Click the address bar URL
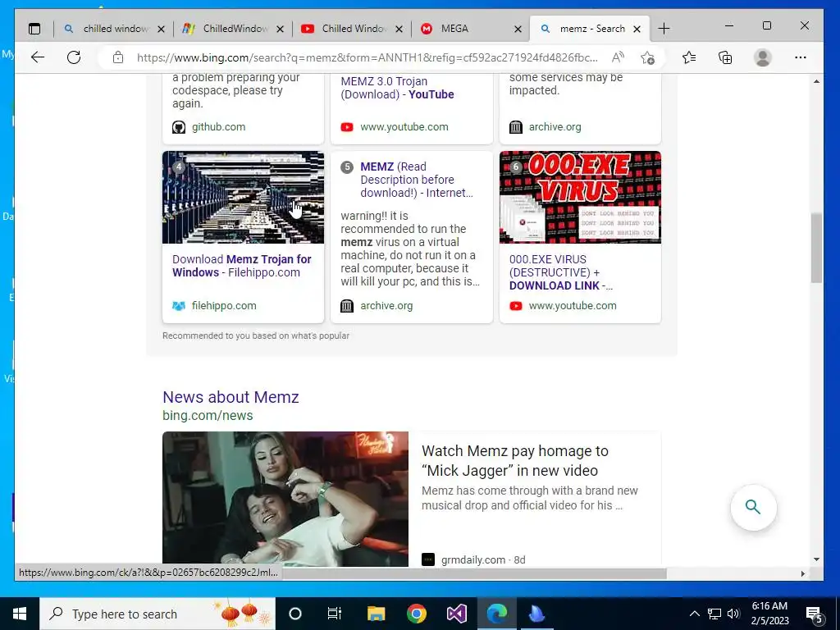The height and width of the screenshot is (630, 840). click(x=367, y=57)
